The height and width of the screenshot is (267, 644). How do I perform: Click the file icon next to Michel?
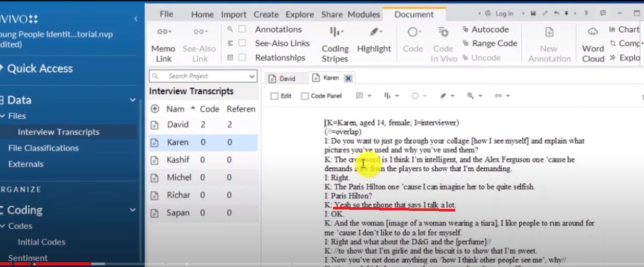pyautogui.click(x=155, y=177)
